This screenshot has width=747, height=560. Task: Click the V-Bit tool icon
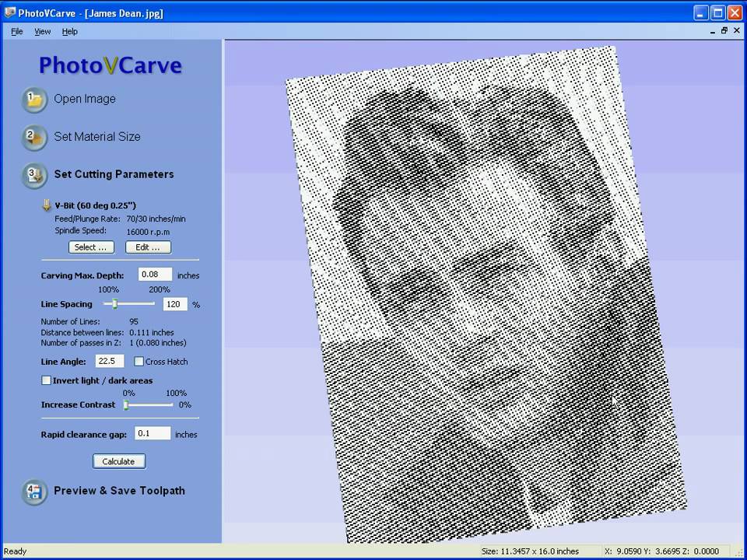point(46,205)
